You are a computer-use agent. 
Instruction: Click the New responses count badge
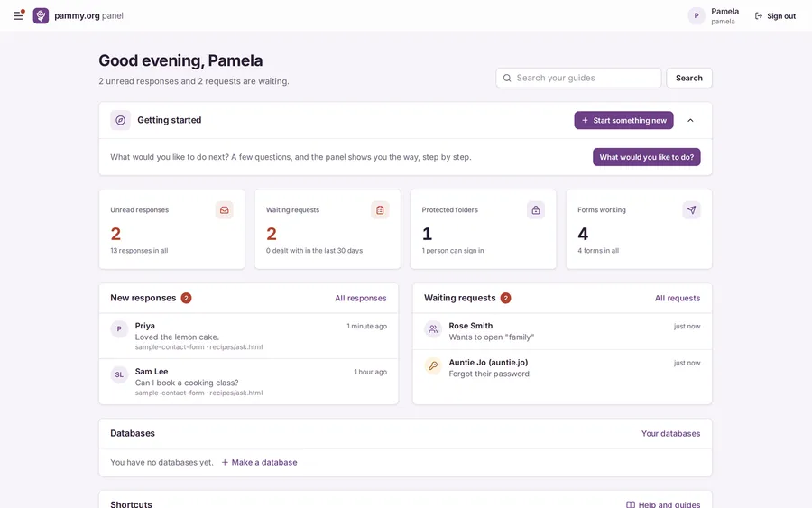click(186, 298)
